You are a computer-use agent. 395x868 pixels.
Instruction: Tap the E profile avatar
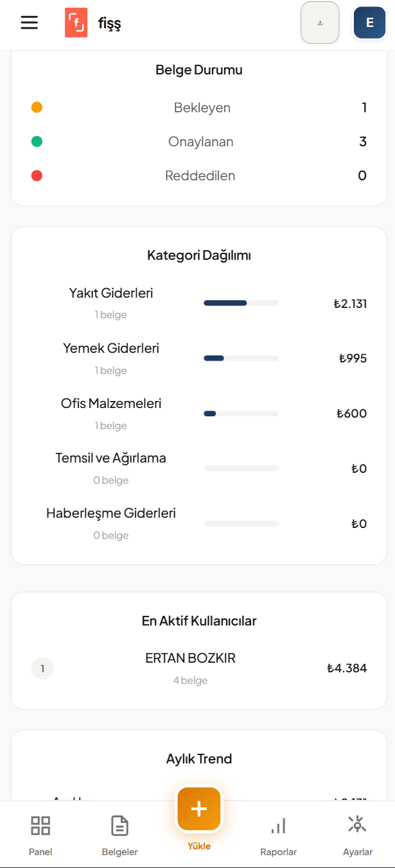coord(369,22)
